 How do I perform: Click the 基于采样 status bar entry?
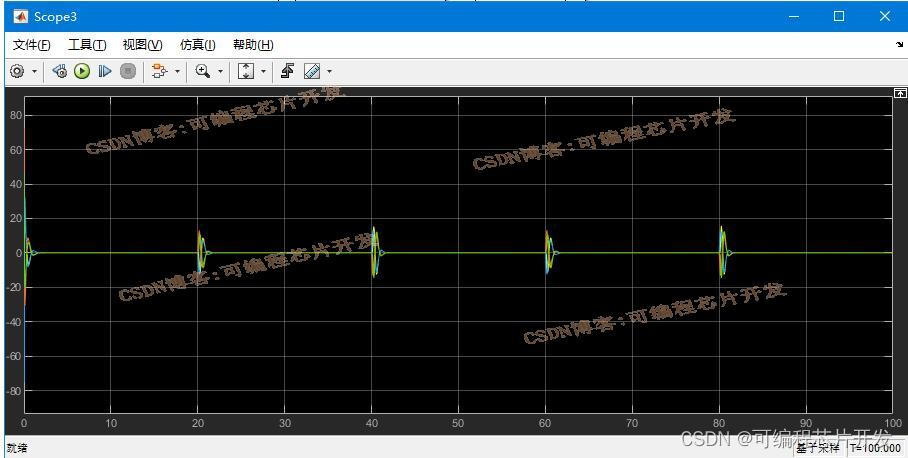(817, 448)
